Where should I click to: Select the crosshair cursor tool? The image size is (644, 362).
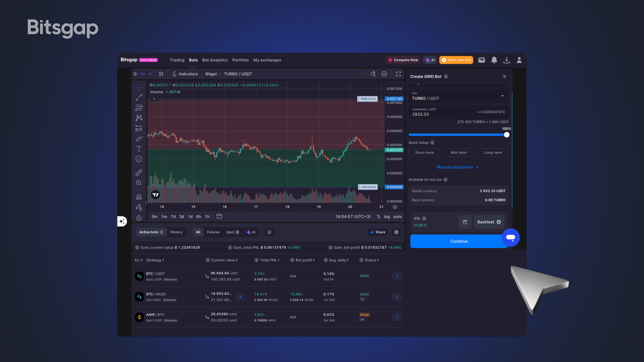tap(139, 87)
